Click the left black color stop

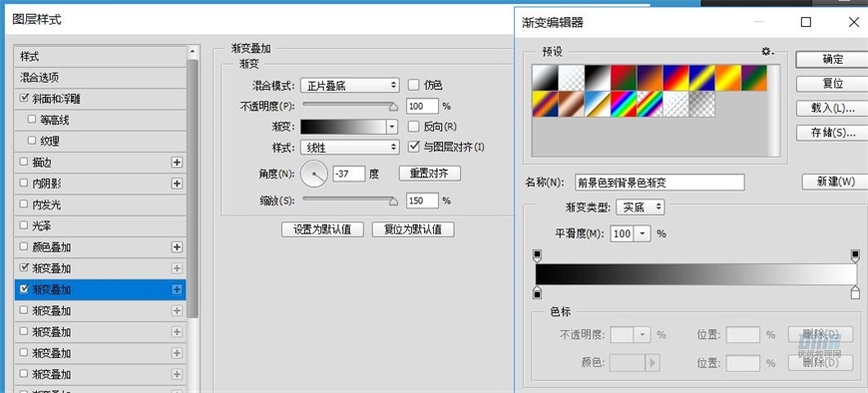tap(537, 292)
